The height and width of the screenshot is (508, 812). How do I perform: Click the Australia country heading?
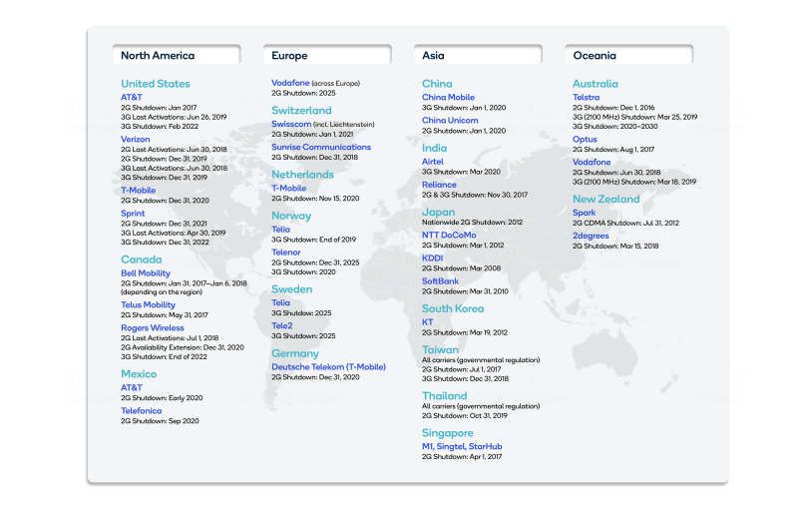(595, 84)
